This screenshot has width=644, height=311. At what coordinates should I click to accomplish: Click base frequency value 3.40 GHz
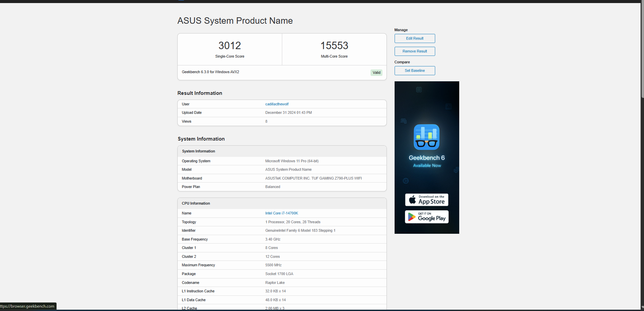(273, 239)
